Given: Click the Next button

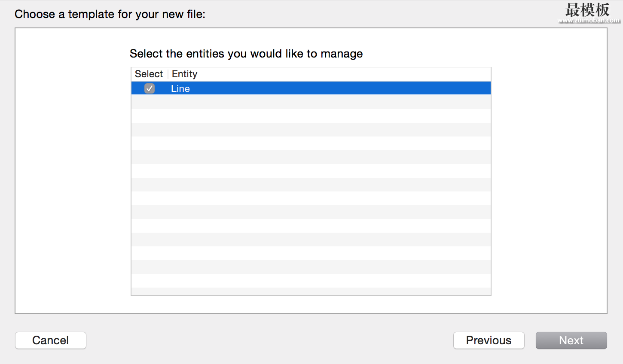Looking at the screenshot, I should [571, 340].
